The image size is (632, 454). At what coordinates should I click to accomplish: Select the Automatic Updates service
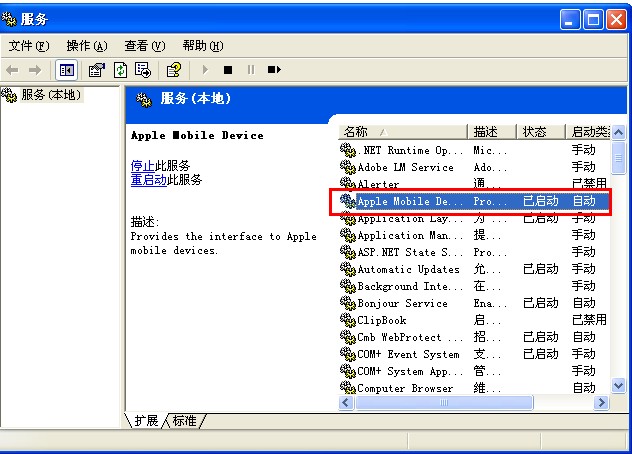pos(474,269)
